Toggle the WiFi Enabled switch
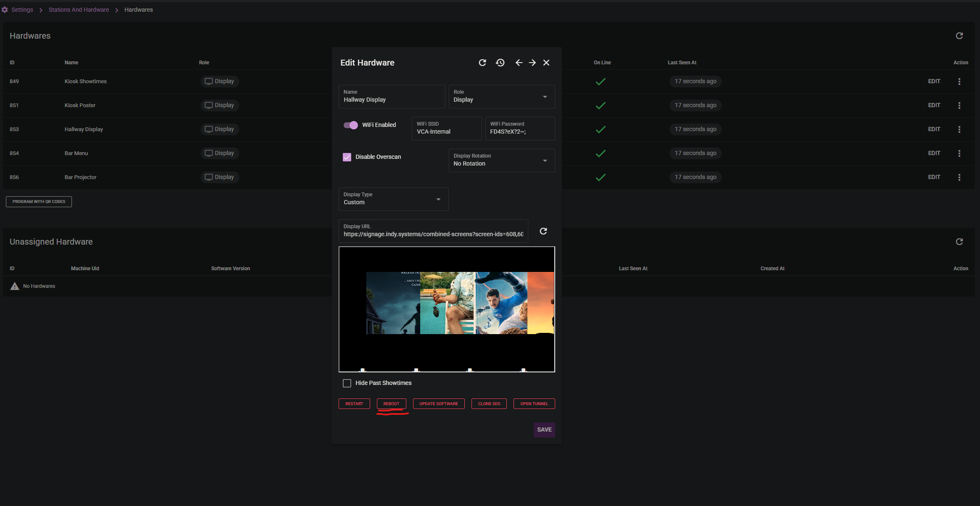Image resolution: width=980 pixels, height=506 pixels. coord(350,125)
